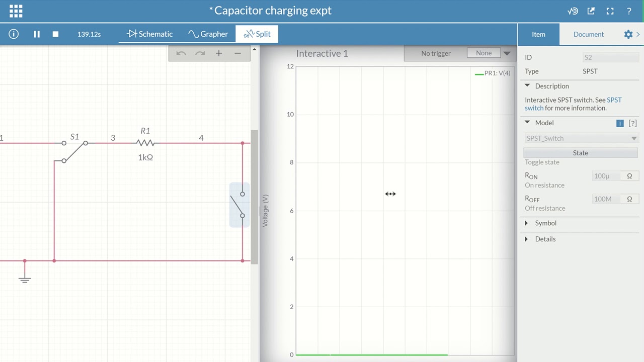
Task: Pause the simulation
Action: point(37,34)
